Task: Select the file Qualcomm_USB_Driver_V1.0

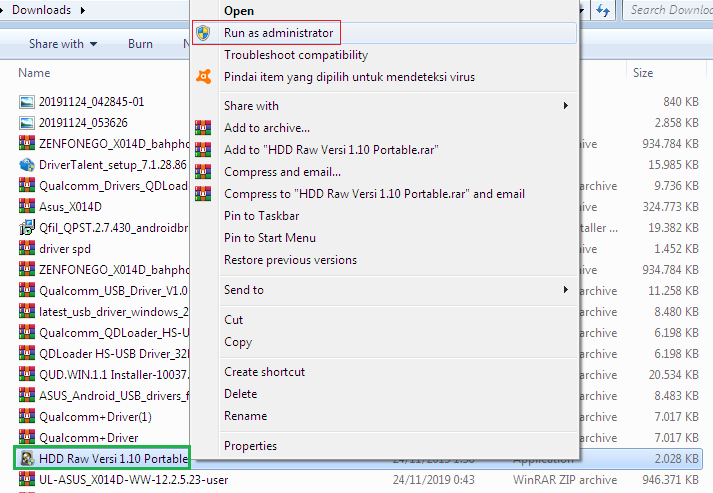Action: (x=114, y=291)
